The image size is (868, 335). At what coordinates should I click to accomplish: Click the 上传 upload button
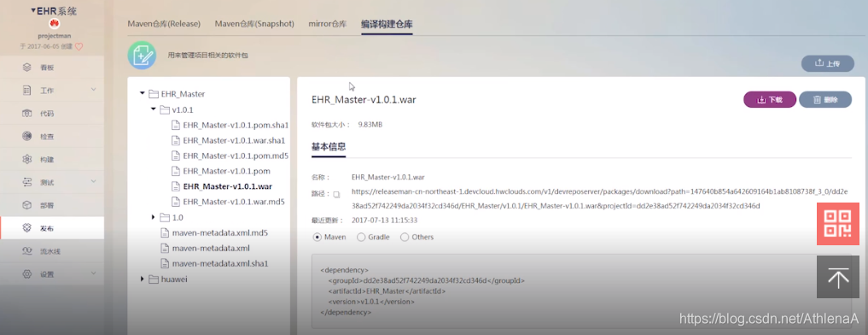[x=828, y=64]
